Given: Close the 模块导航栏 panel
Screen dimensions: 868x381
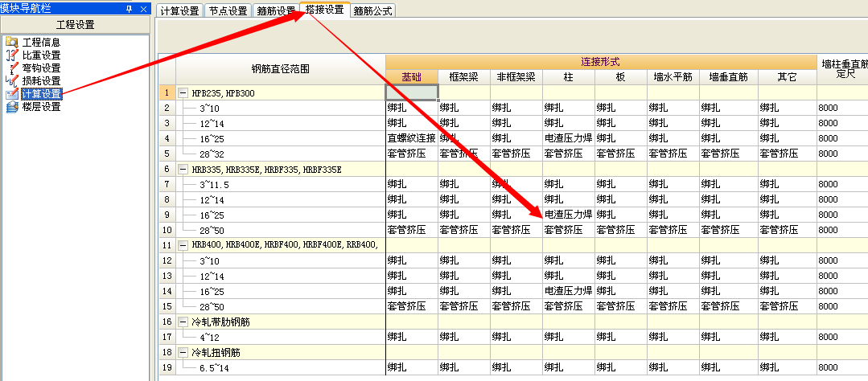Looking at the screenshot, I should pyautogui.click(x=143, y=8).
